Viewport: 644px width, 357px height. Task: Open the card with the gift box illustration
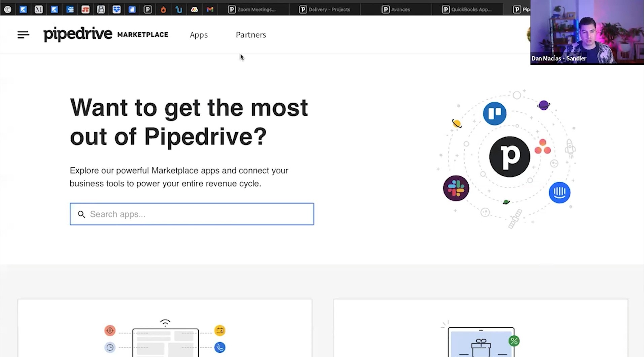[x=481, y=328]
